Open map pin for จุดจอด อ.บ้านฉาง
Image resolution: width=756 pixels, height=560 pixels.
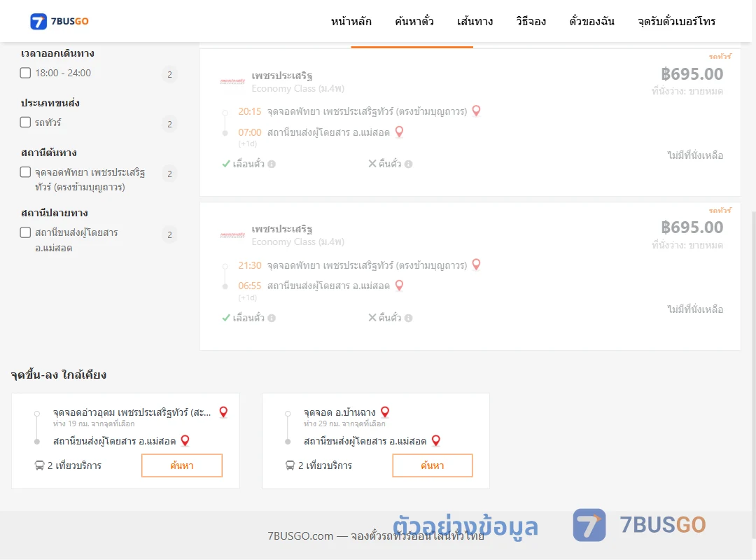point(385,412)
